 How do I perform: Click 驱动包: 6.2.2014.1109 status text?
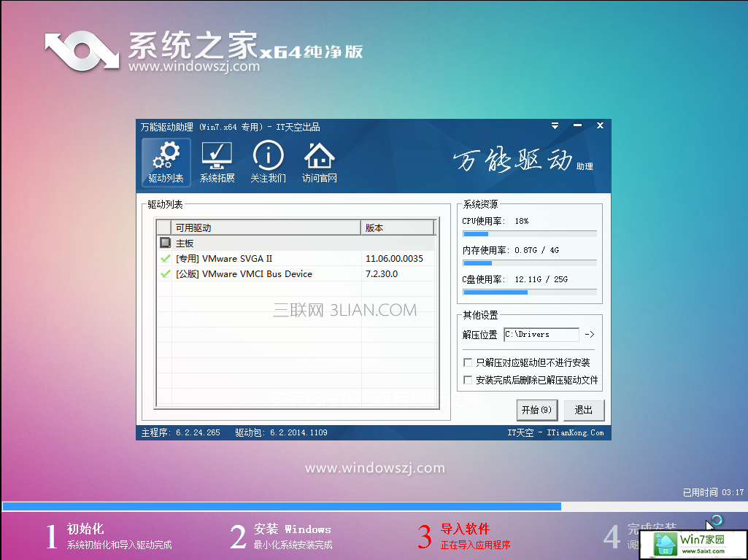tap(282, 432)
